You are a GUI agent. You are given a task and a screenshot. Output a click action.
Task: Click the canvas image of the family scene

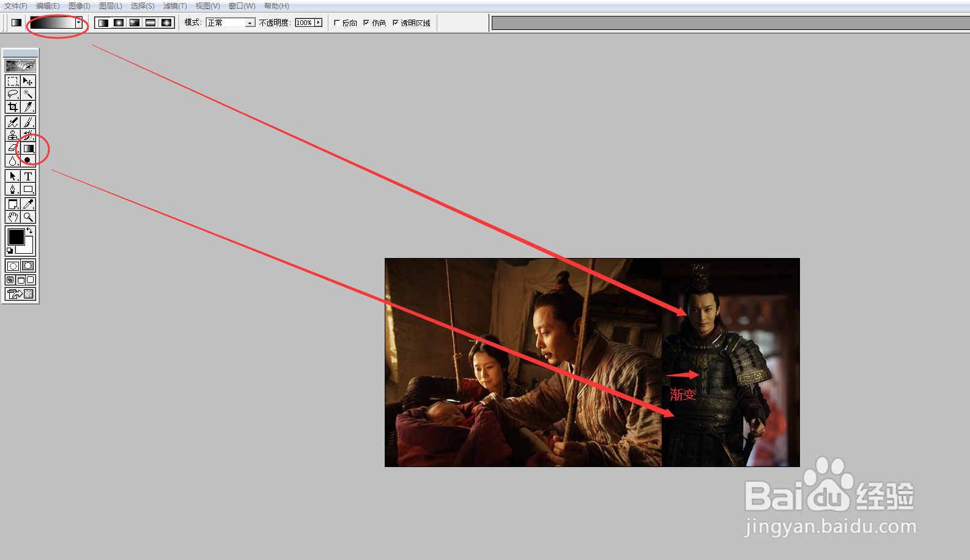point(523,362)
